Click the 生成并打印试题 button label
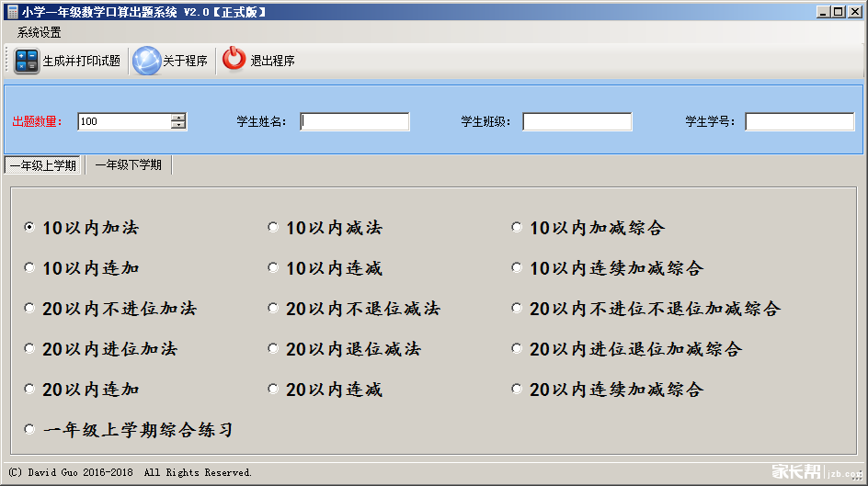This screenshot has height=486, width=868. coord(81,61)
